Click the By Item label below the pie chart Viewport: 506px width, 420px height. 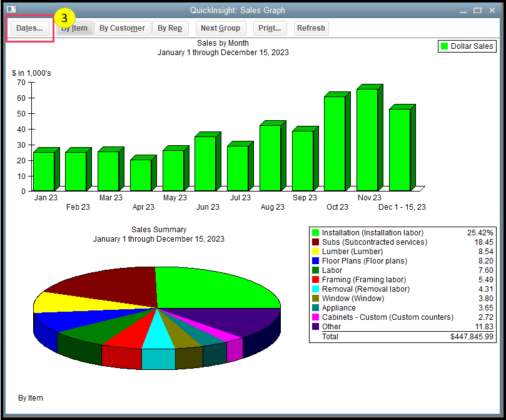30,397
